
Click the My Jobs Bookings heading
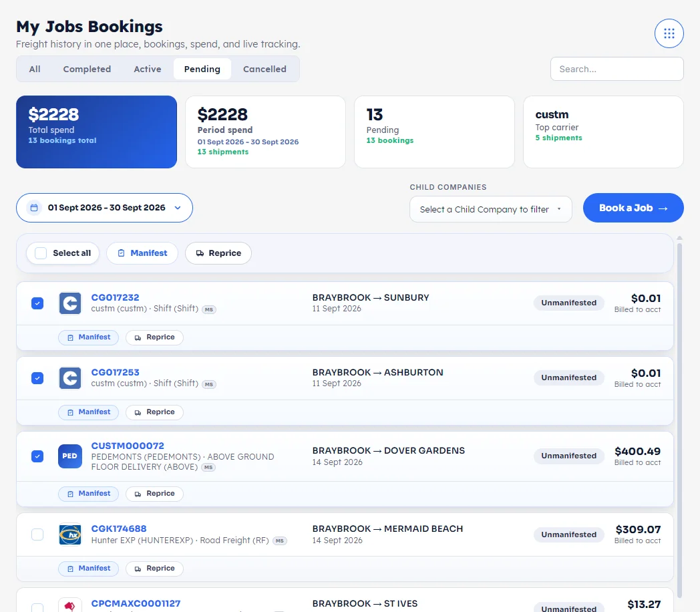pyautogui.click(x=90, y=27)
